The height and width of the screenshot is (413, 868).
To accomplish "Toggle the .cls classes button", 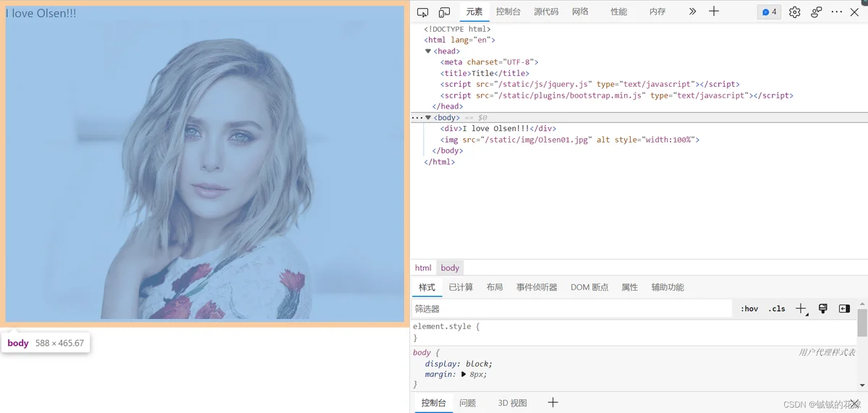I will pyautogui.click(x=777, y=309).
